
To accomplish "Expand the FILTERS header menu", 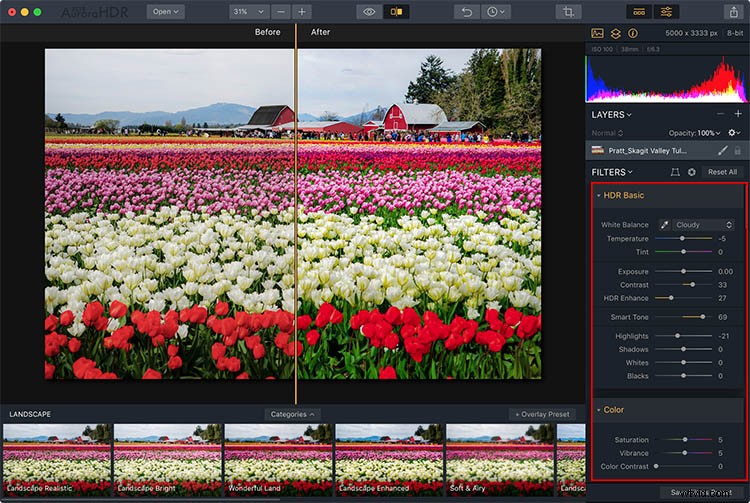I will tap(612, 172).
